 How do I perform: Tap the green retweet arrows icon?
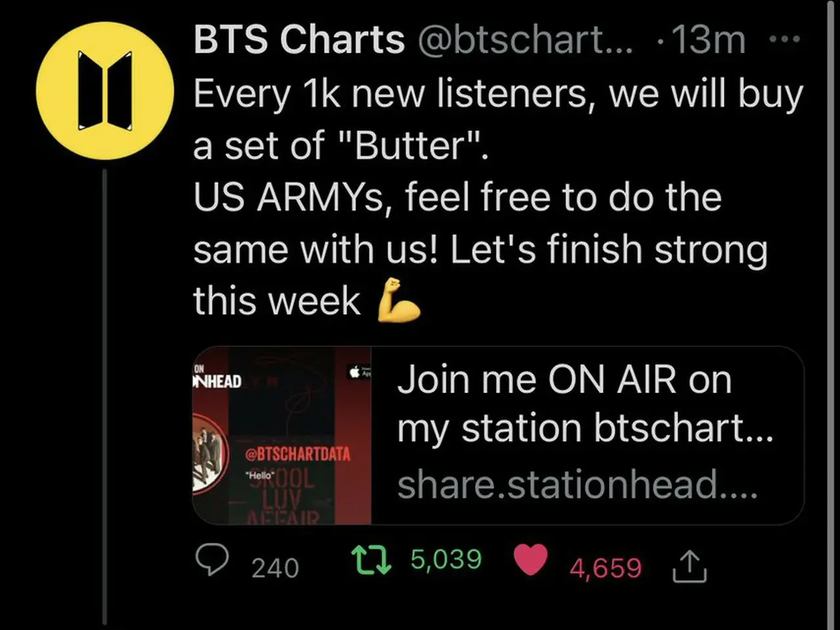click(x=372, y=561)
